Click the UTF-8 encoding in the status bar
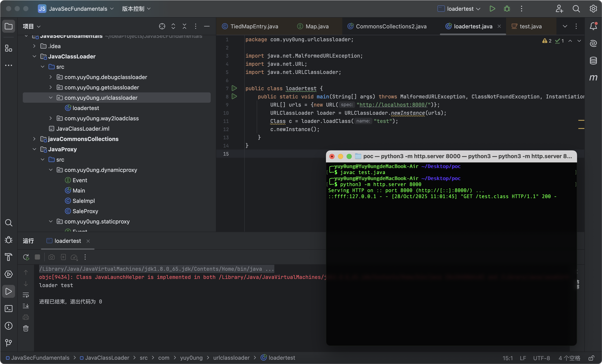602x364 pixels. (541, 358)
